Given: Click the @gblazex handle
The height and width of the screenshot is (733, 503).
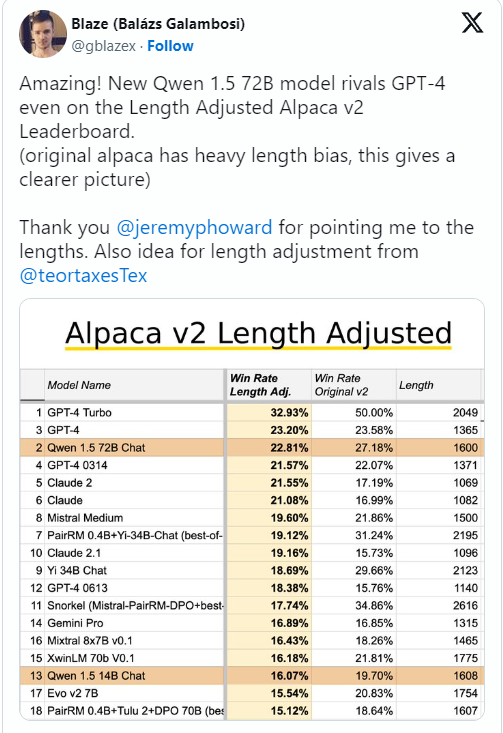Looking at the screenshot, I should 103,46.
